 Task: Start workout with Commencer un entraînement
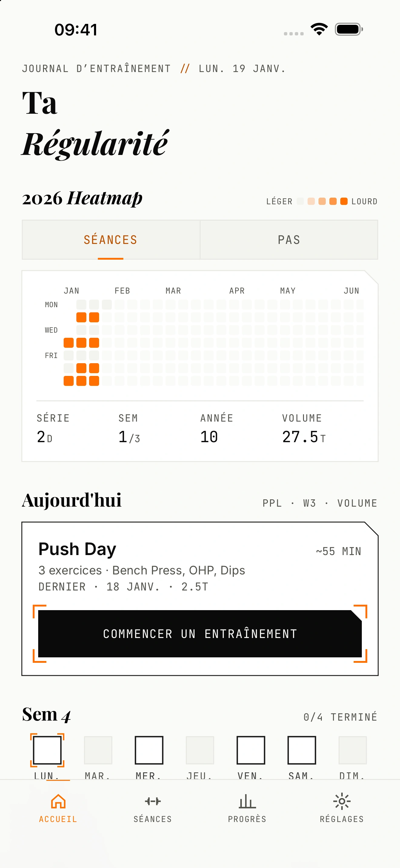[x=200, y=633]
